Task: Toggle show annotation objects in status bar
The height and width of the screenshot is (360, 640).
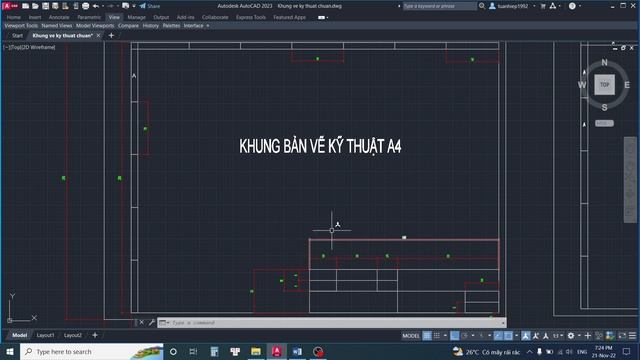Action: pyautogui.click(x=526, y=336)
